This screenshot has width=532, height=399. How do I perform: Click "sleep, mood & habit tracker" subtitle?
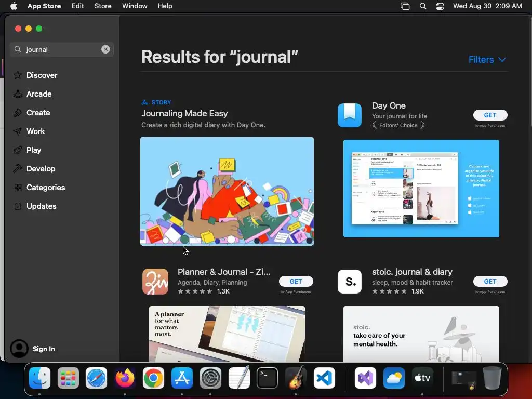pyautogui.click(x=412, y=282)
